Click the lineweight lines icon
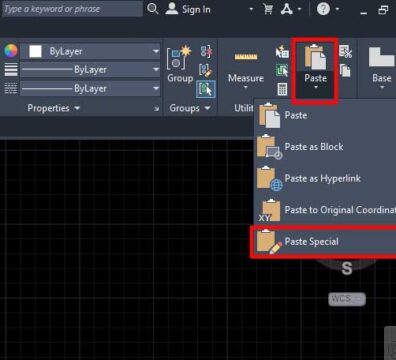The height and width of the screenshot is (360, 396). tap(11, 70)
